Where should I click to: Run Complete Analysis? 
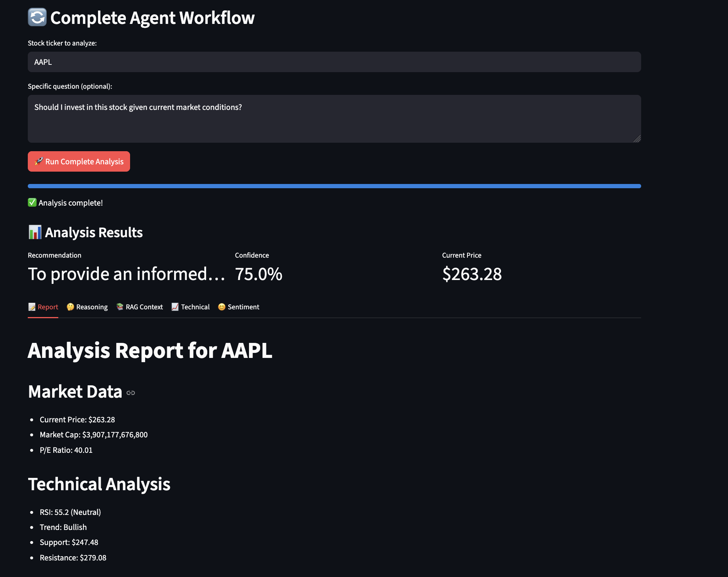pyautogui.click(x=79, y=161)
